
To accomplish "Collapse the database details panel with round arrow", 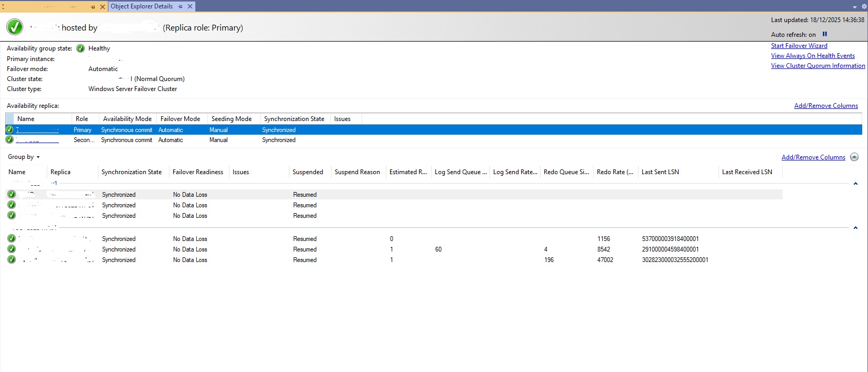I will click(x=854, y=157).
